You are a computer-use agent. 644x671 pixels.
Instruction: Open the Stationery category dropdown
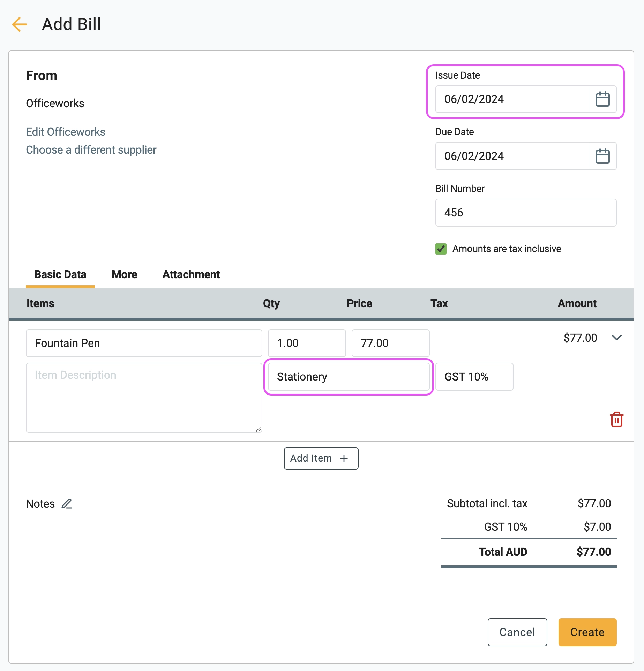pyautogui.click(x=349, y=377)
